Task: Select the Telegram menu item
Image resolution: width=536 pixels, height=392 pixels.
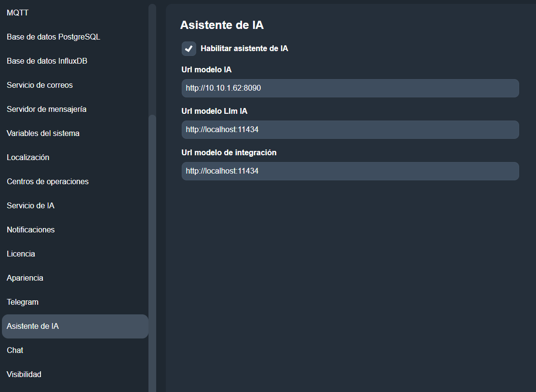Action: tap(23, 302)
